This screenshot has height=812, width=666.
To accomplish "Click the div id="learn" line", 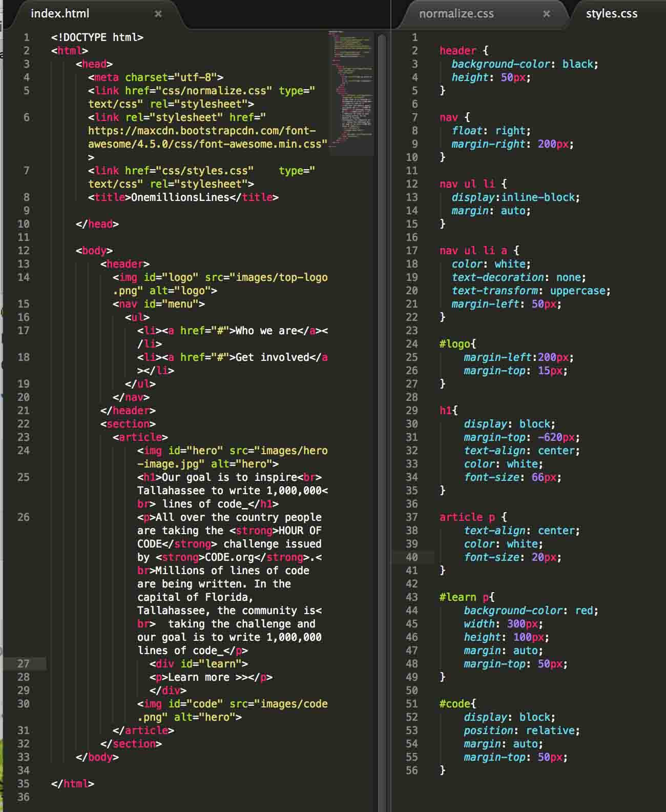I will click(199, 664).
